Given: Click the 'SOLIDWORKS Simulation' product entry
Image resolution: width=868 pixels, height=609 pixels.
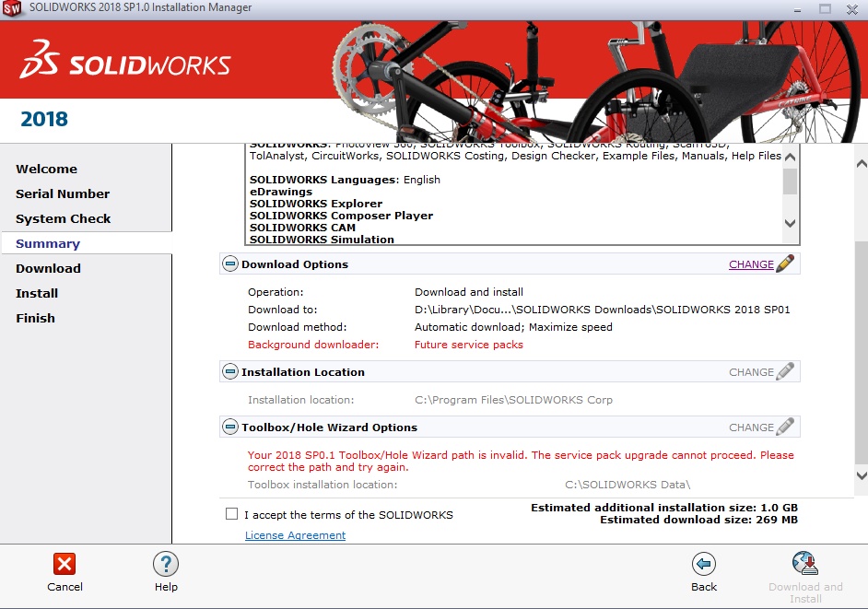Looking at the screenshot, I should click(x=322, y=240).
